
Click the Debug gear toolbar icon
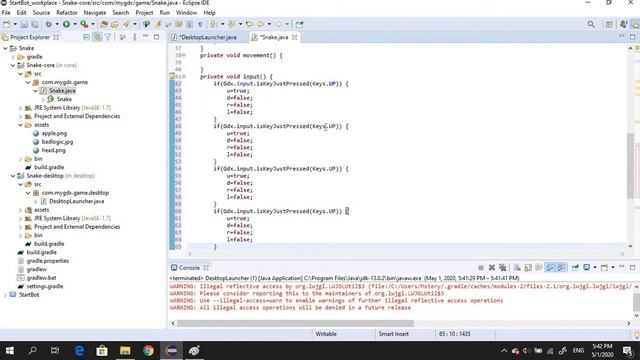pos(49,24)
